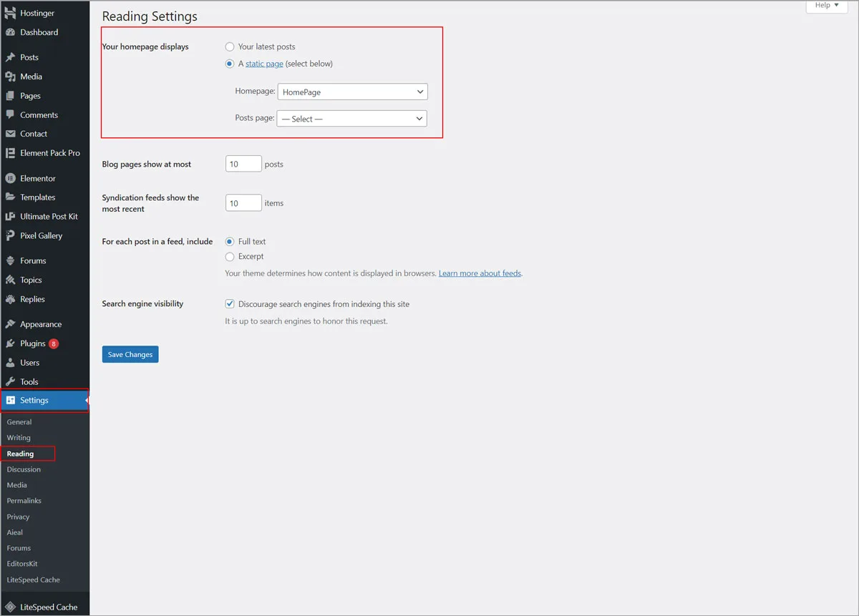Image resolution: width=859 pixels, height=616 pixels.
Task: Open the Elementor icon in sidebar
Action: coord(10,178)
